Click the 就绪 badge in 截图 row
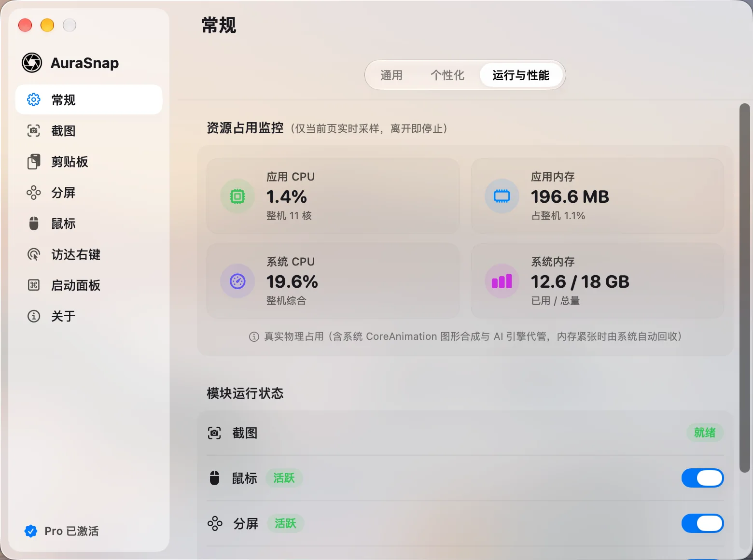The height and width of the screenshot is (560, 753). point(705,433)
